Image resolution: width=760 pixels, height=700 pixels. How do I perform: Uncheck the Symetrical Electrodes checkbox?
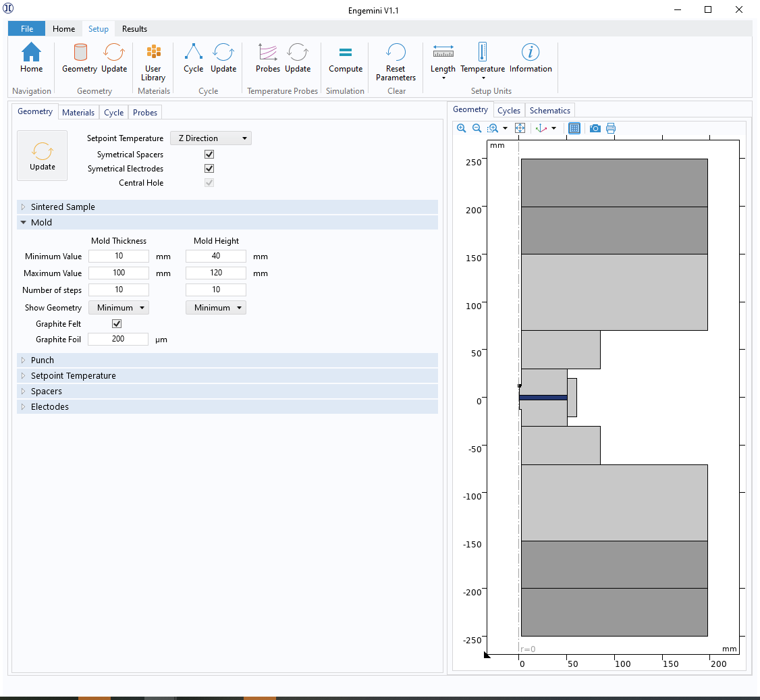tap(209, 169)
